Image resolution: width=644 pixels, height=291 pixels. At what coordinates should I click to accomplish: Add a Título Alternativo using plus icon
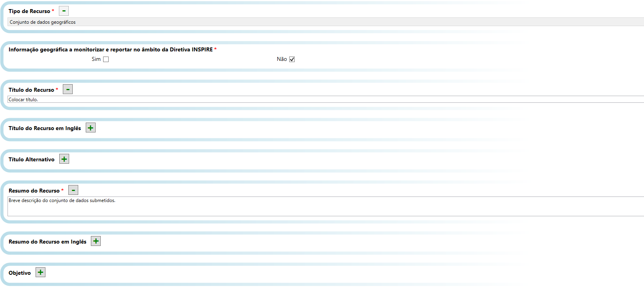[x=64, y=159]
